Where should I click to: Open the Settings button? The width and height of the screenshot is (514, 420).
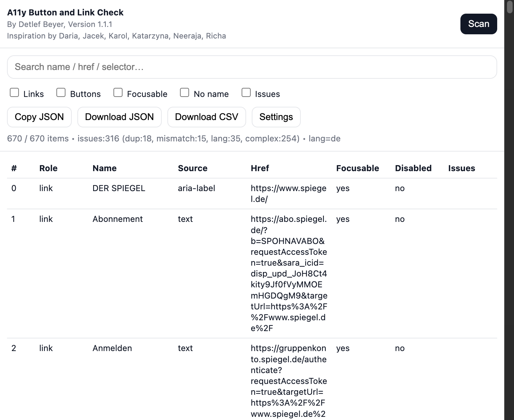276,117
